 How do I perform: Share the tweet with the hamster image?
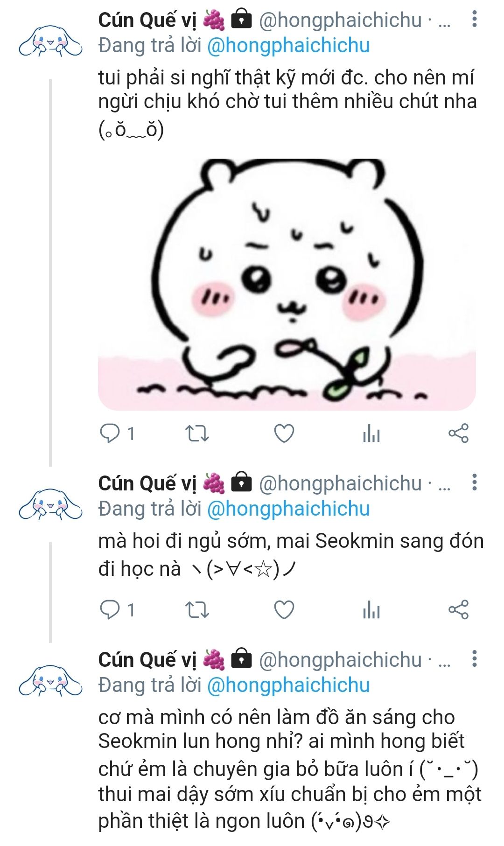point(458,433)
